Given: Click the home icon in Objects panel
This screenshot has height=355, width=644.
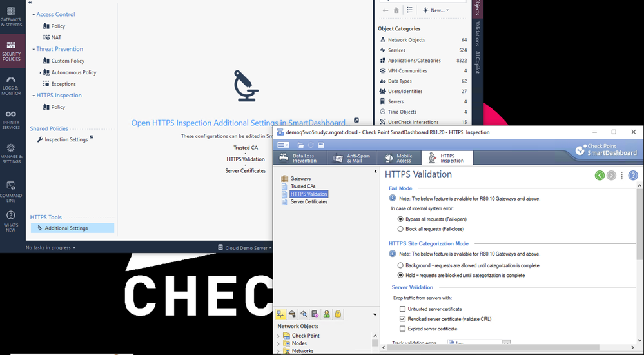Looking at the screenshot, I should 396,10.
